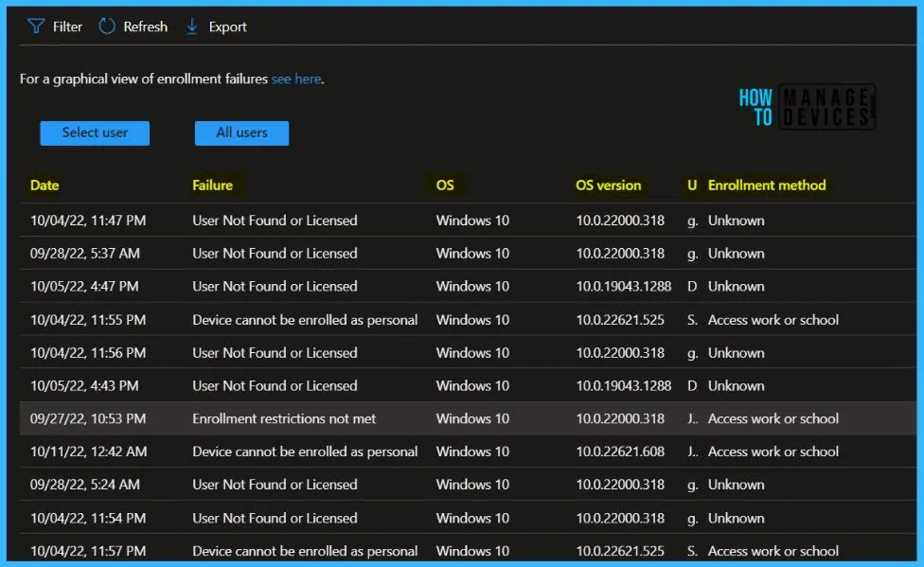Click OS version in 10/05/22 4:47 PM row
The image size is (924, 567).
point(624,287)
